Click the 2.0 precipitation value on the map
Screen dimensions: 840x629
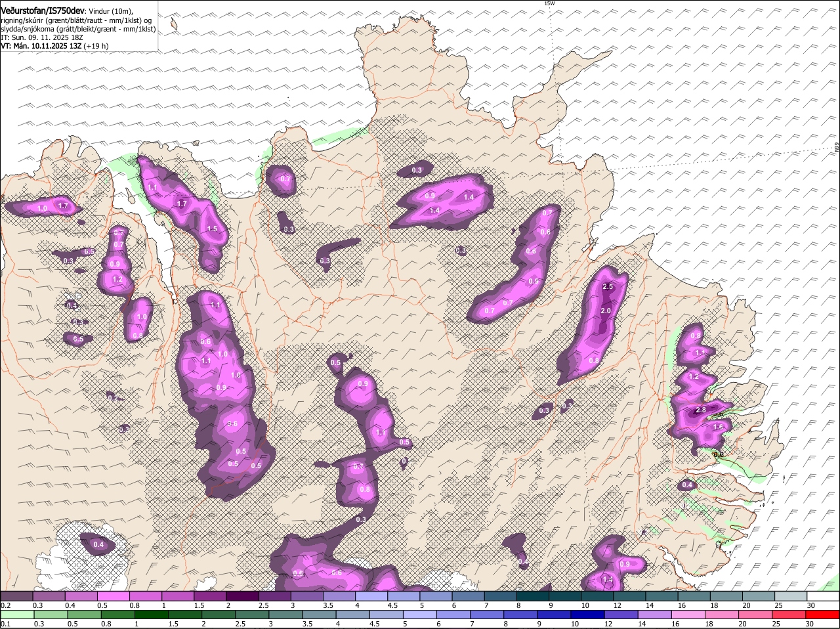pos(606,311)
